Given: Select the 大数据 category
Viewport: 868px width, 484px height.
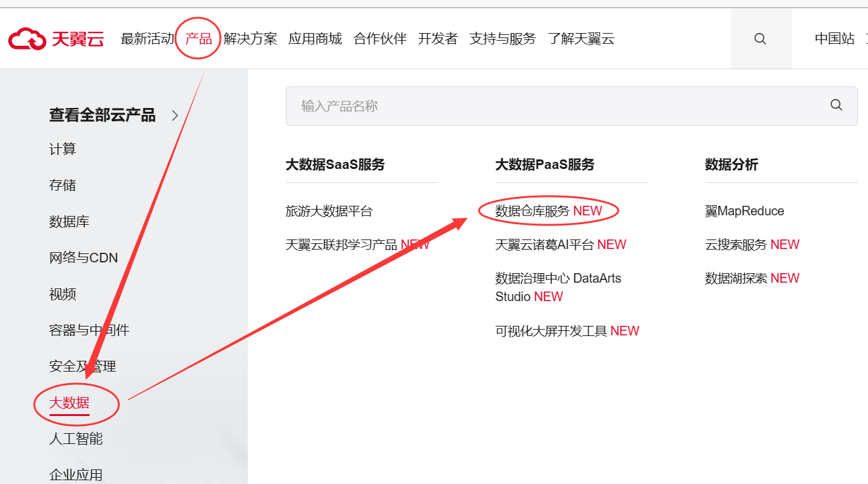Looking at the screenshot, I should click(69, 403).
